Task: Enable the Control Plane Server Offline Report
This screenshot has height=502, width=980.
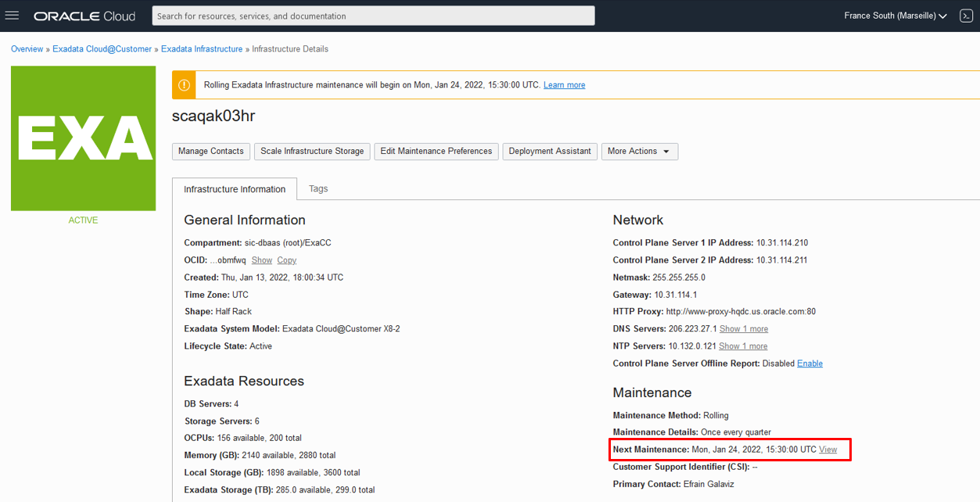Action: (x=809, y=364)
